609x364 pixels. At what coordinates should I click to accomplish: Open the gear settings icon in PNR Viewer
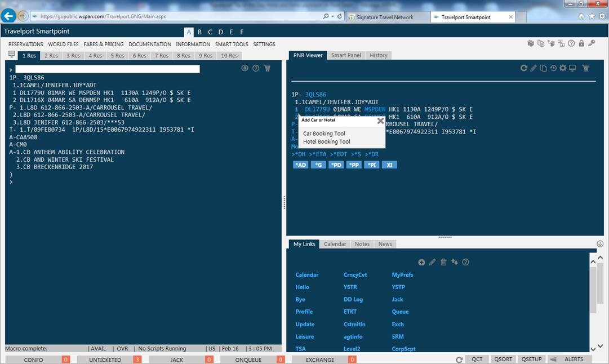[562, 68]
